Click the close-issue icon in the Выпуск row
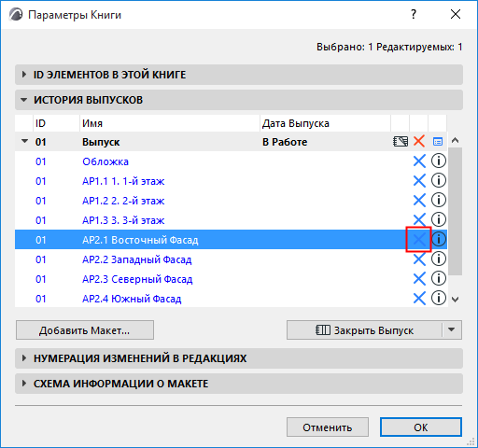The image size is (478, 448). click(x=401, y=142)
